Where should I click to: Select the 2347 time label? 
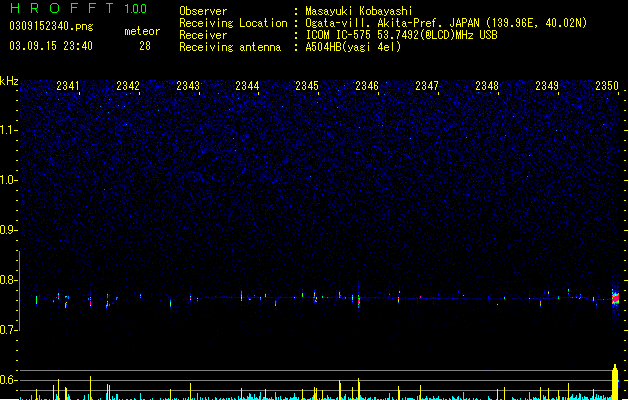tap(427, 86)
